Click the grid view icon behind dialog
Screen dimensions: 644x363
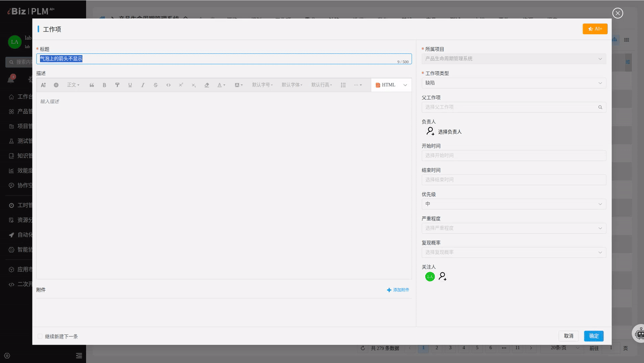click(x=627, y=40)
